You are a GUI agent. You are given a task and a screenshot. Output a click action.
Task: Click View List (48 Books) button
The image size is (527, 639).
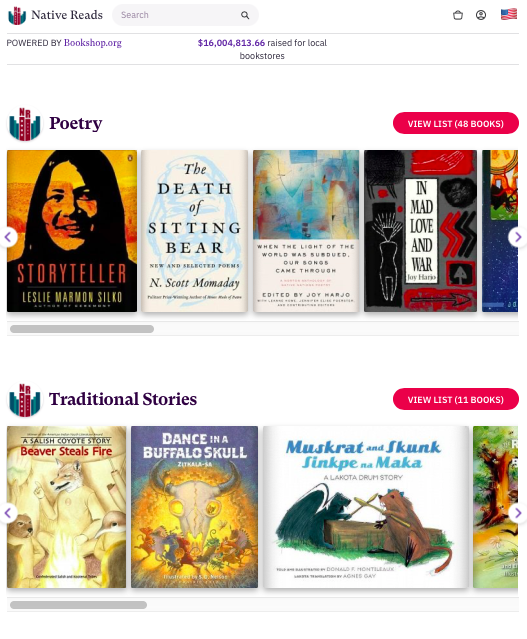[x=456, y=123]
